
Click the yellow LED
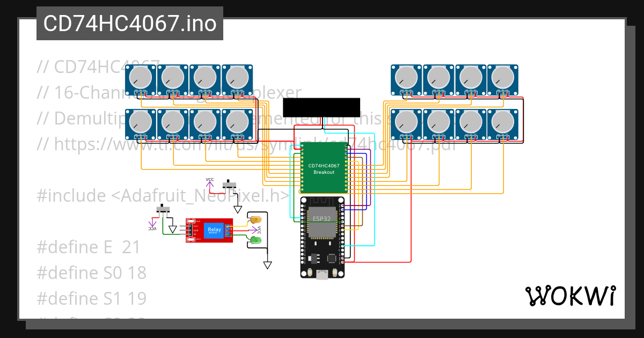click(x=255, y=220)
